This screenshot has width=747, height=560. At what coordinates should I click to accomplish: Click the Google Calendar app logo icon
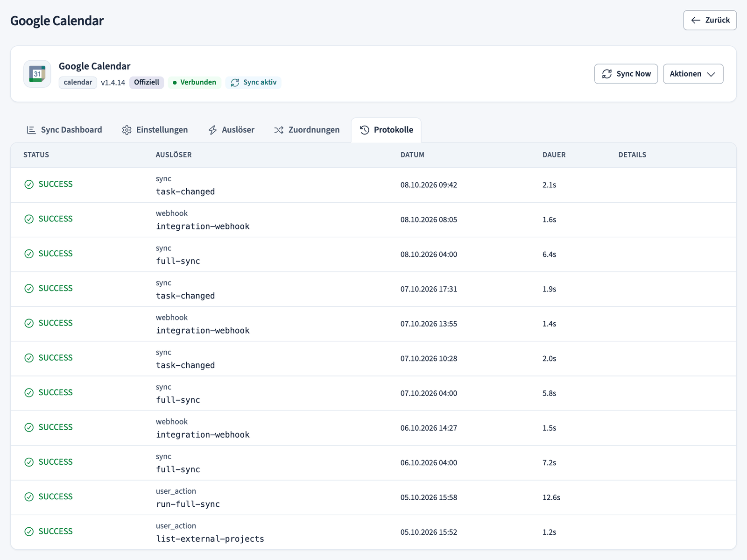[37, 74]
